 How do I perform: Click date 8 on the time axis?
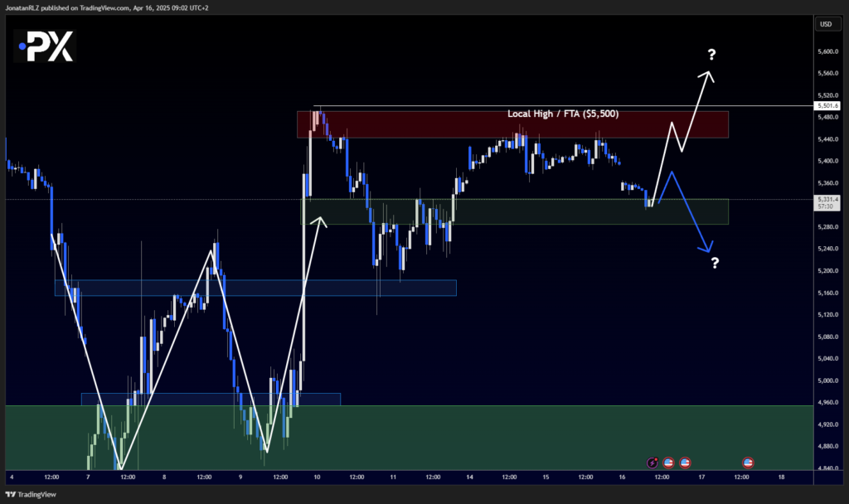click(164, 477)
